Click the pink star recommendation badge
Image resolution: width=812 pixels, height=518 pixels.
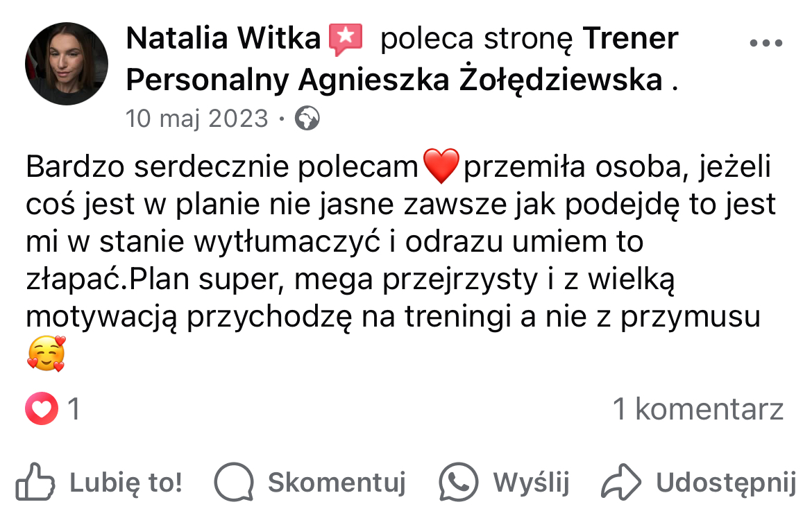click(345, 39)
